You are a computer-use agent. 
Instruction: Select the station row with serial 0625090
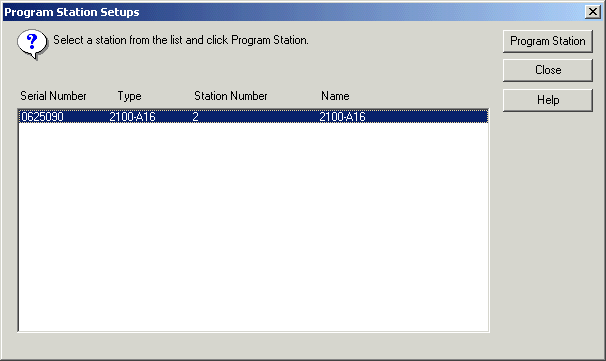pyautogui.click(x=254, y=116)
